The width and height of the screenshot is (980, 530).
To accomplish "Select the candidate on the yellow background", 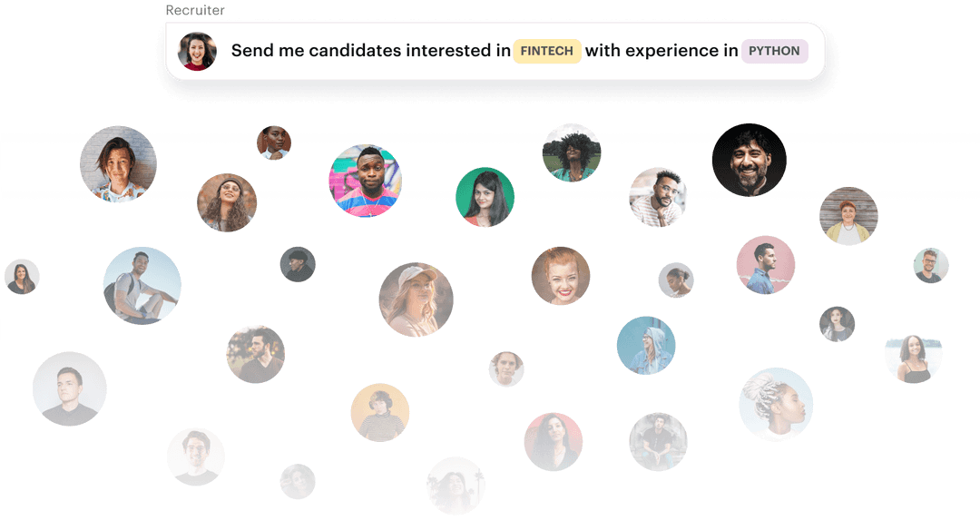I will click(x=380, y=413).
